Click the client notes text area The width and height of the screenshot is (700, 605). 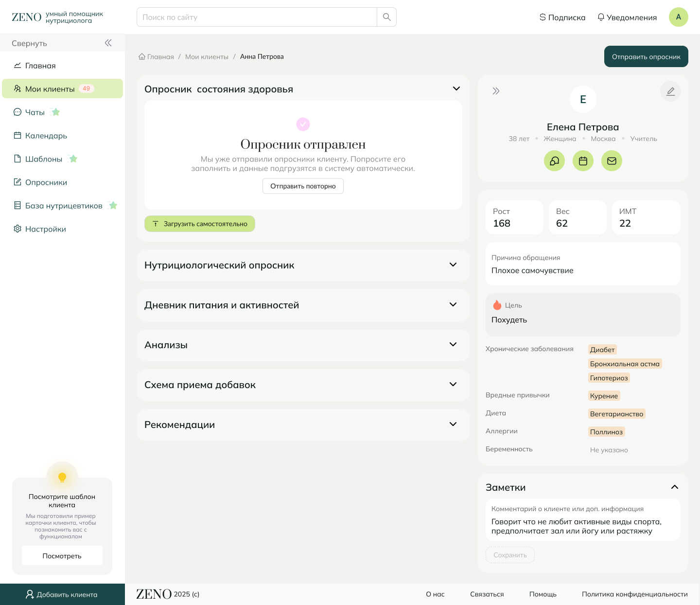[x=583, y=519]
